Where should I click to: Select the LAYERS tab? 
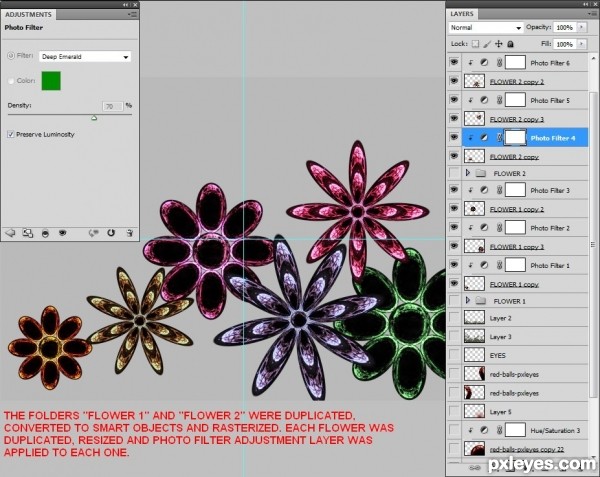pyautogui.click(x=462, y=14)
